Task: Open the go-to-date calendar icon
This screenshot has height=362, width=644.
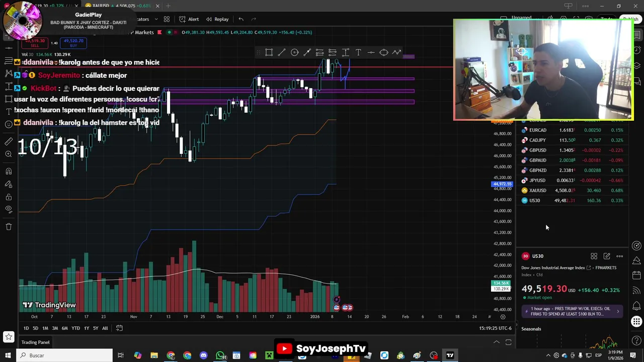Action: (x=119, y=328)
